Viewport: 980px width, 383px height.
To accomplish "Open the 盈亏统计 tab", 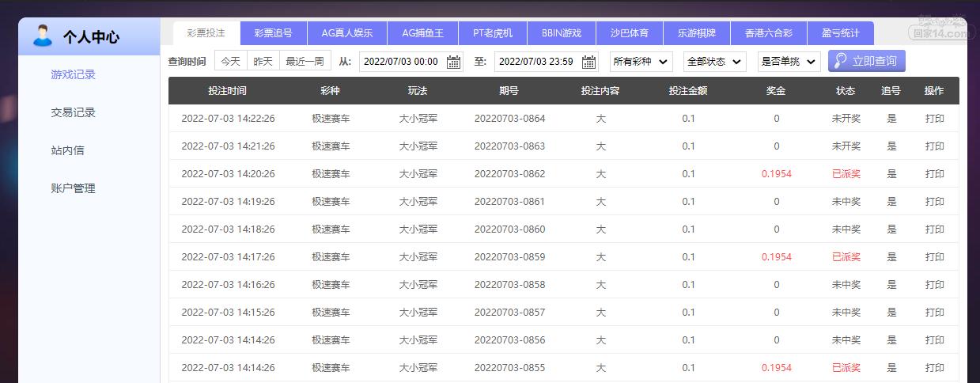I will pos(841,33).
